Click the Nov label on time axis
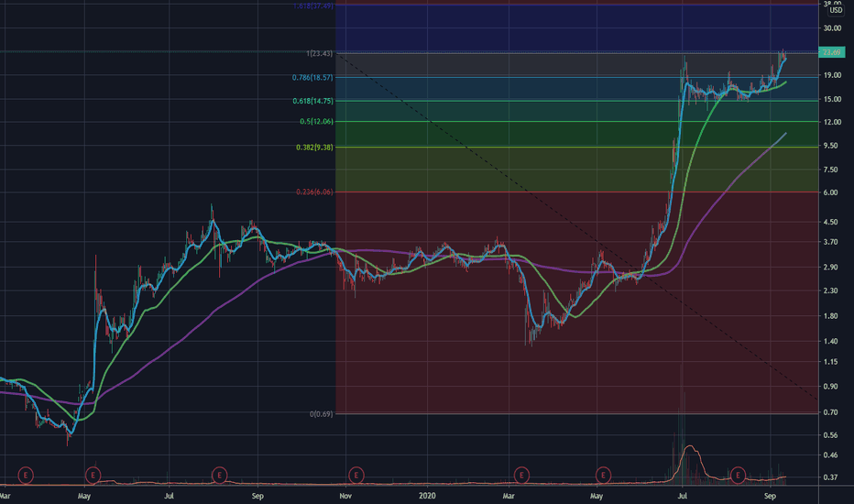Viewport: 854px width, 504px height. point(345,496)
